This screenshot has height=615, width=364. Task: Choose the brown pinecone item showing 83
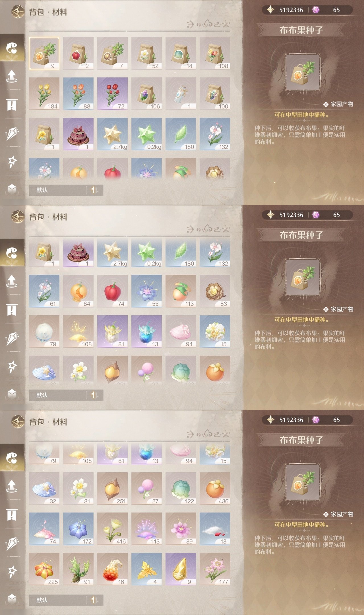215,291
